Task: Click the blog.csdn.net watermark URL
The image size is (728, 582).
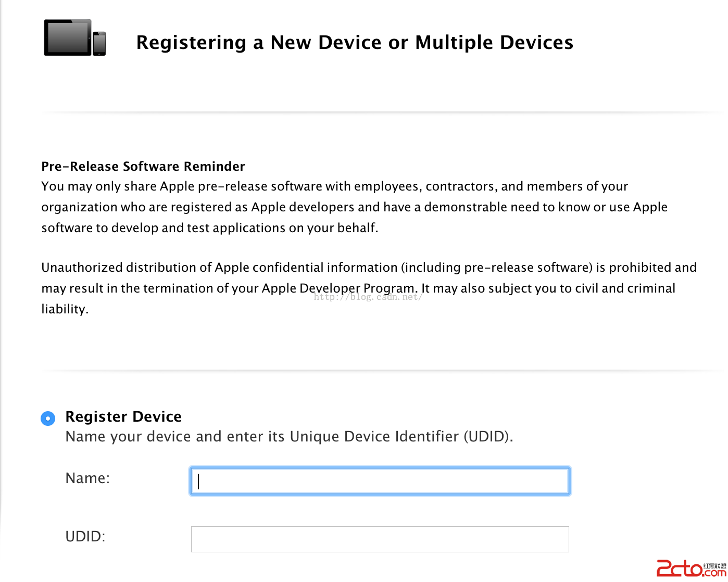Action: click(x=368, y=297)
